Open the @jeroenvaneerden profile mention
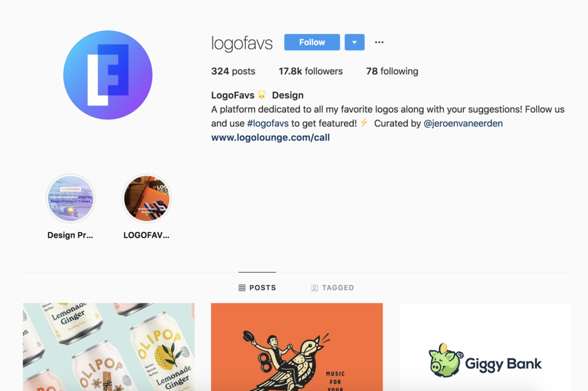Screen dimensions: 588x391 [463, 123]
